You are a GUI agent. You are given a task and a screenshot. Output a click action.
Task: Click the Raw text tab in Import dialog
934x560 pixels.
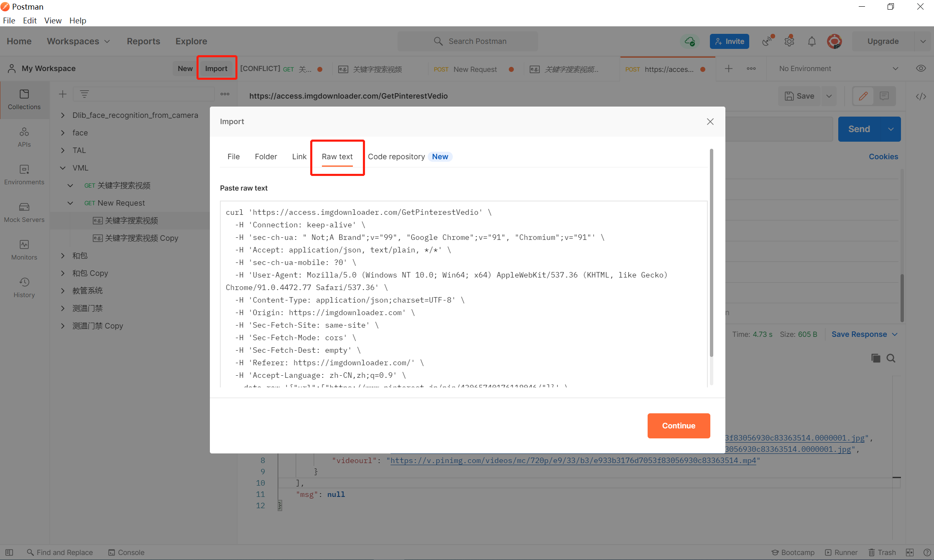tap(337, 156)
